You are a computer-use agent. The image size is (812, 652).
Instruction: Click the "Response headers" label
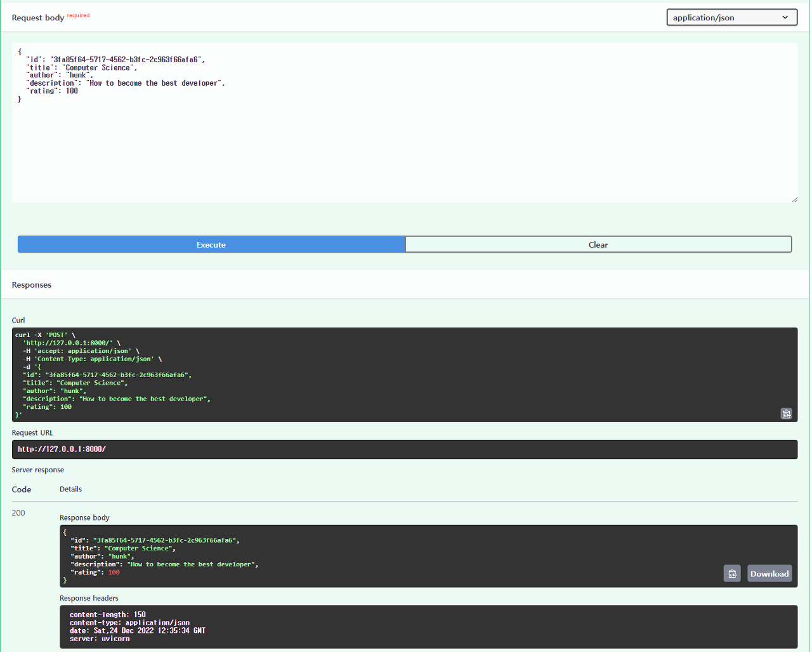coord(89,599)
